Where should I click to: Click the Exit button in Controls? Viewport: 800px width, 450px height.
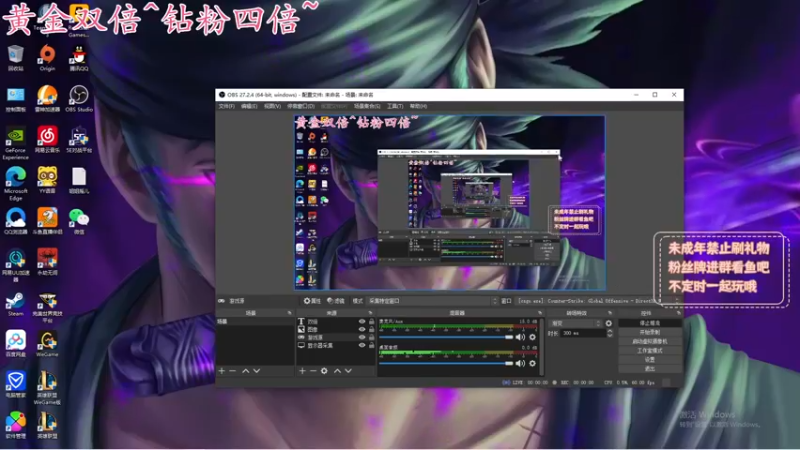click(x=649, y=368)
